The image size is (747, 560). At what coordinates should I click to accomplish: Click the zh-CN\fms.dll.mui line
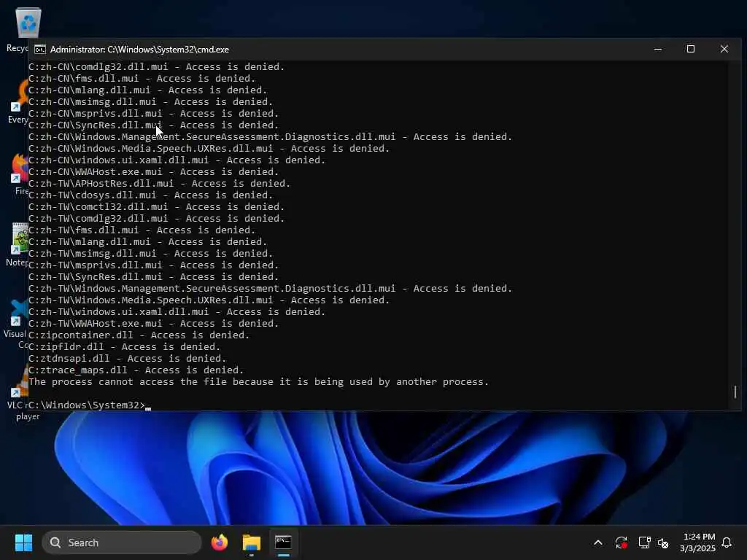pos(142,79)
